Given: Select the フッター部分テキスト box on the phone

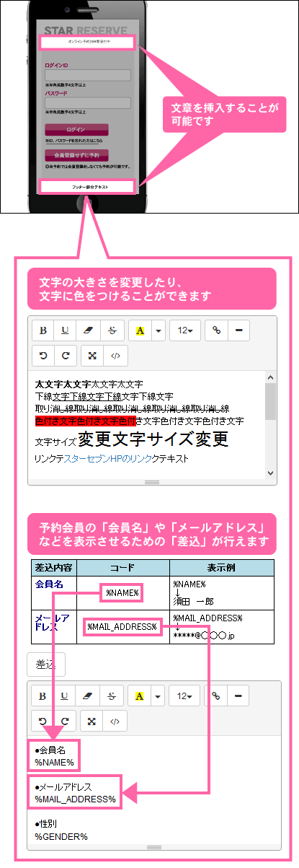Looking at the screenshot, I should coord(88,187).
